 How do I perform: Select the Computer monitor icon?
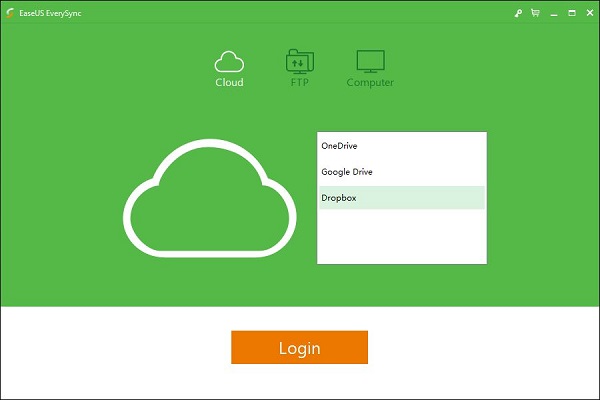pyautogui.click(x=370, y=61)
